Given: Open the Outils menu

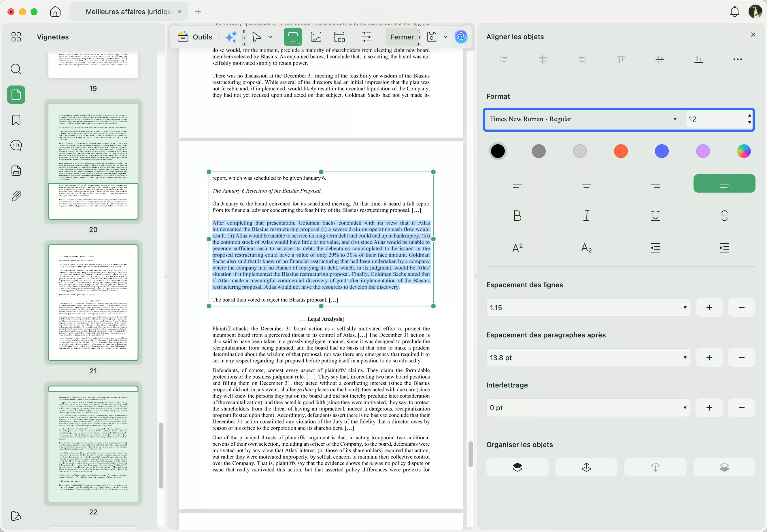Looking at the screenshot, I should [x=195, y=37].
